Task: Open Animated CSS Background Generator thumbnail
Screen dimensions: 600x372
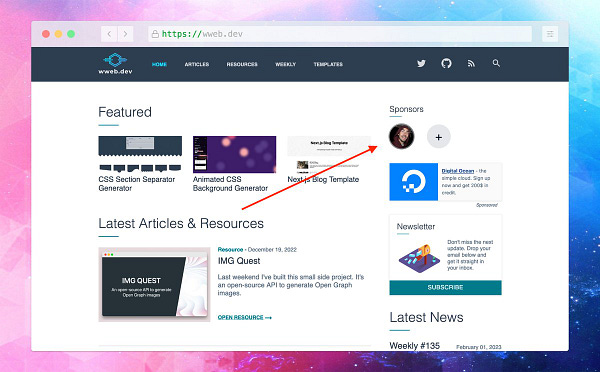Action: click(x=234, y=154)
